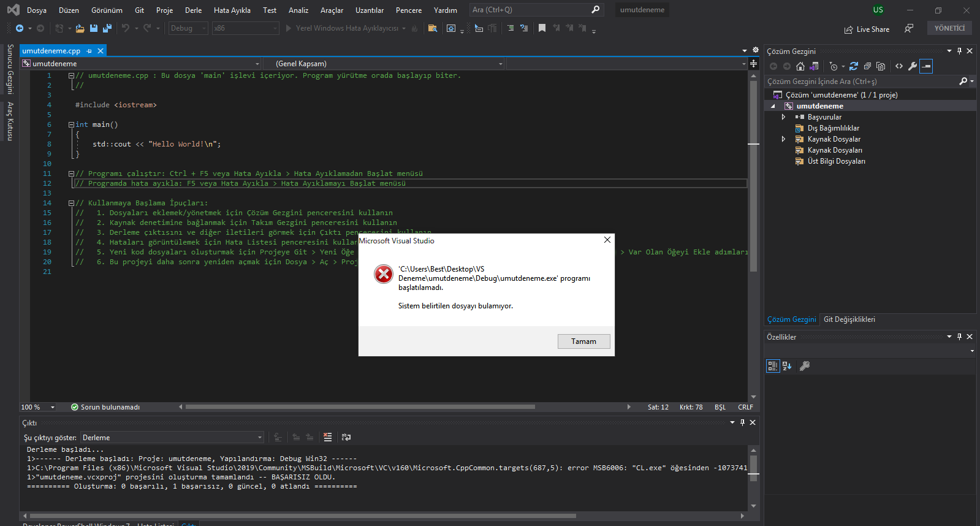Click the Sorun bulunamadı status indicator
Viewport: 980px width, 526px height.
coord(105,407)
